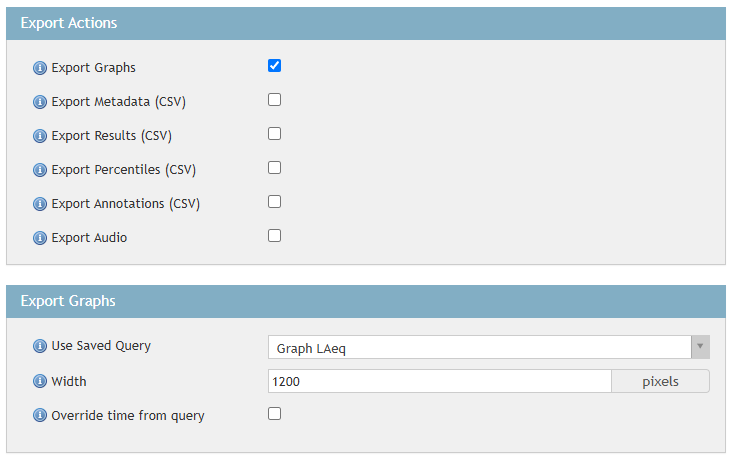Click info icon beside Export Graphs

[40, 68]
